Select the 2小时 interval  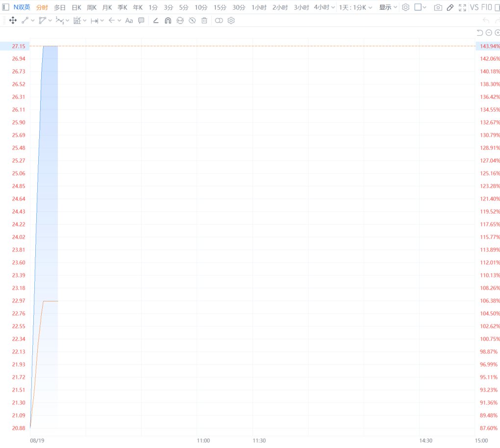pyautogui.click(x=280, y=7)
